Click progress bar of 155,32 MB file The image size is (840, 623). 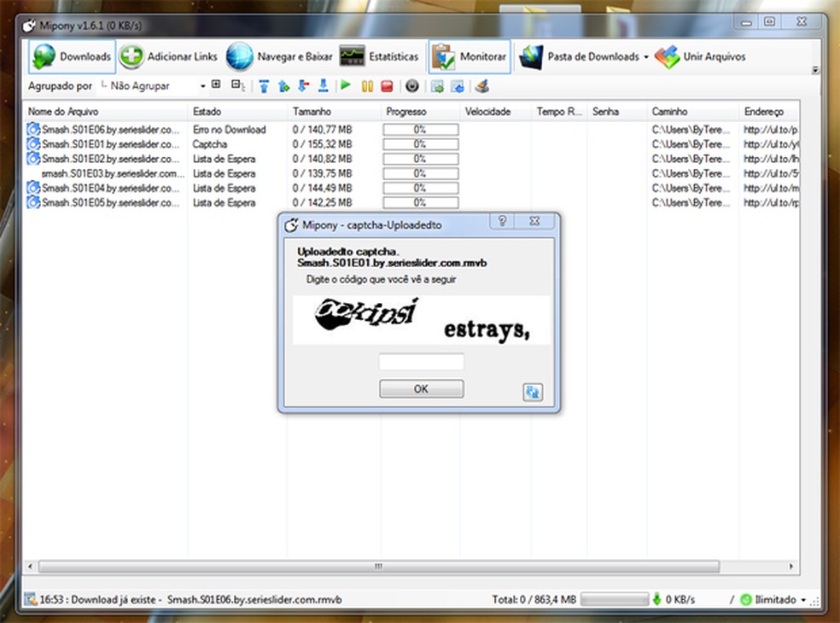tap(421, 144)
